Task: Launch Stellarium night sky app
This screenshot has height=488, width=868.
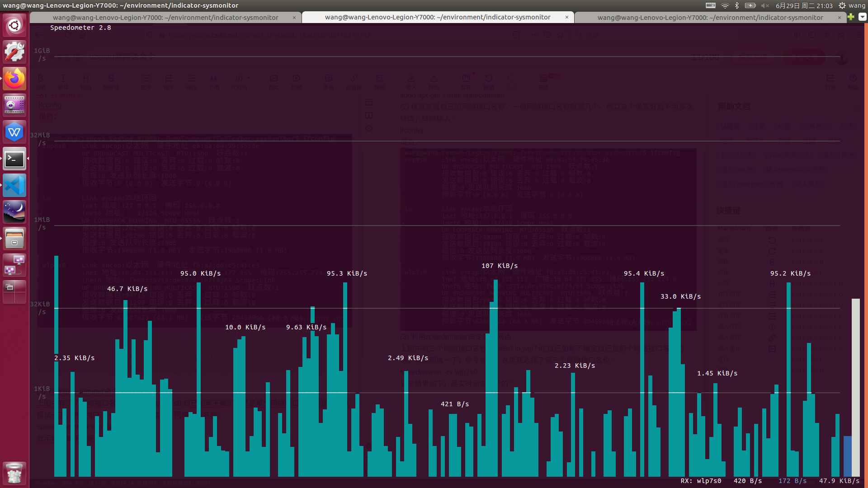Action: point(14,212)
